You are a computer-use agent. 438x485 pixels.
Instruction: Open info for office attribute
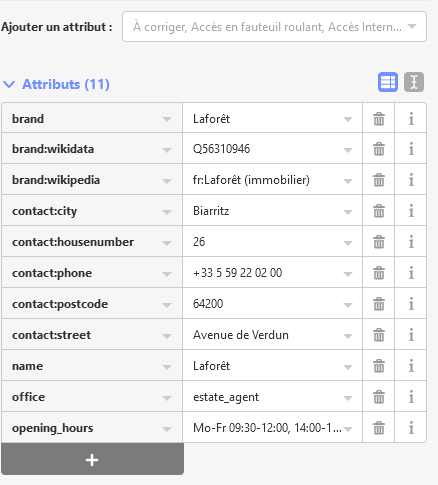(x=411, y=397)
